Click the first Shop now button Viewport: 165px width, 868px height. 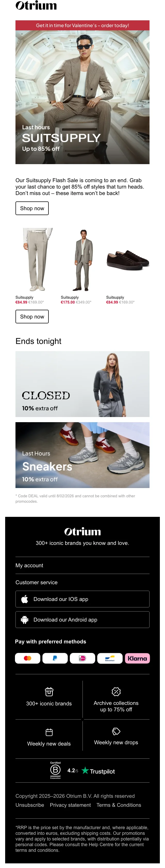(32, 208)
